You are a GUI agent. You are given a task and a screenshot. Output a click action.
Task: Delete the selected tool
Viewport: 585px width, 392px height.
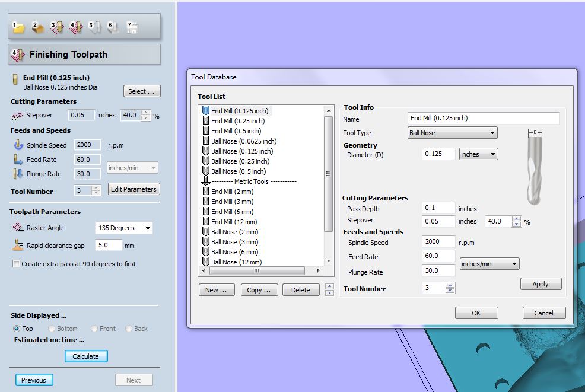pos(301,290)
